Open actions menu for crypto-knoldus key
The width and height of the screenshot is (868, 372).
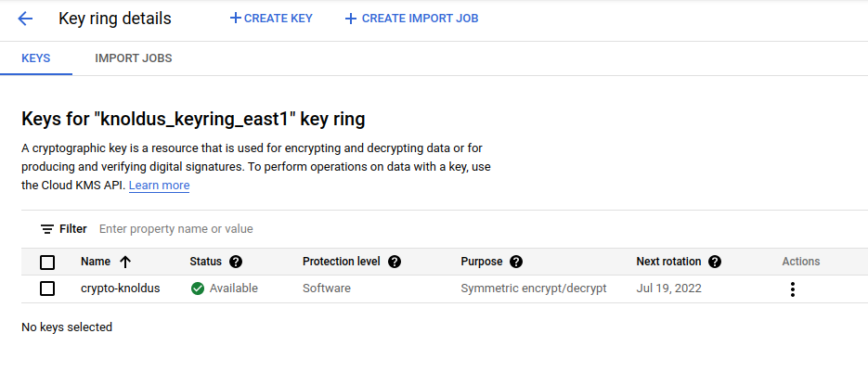pyautogui.click(x=792, y=289)
